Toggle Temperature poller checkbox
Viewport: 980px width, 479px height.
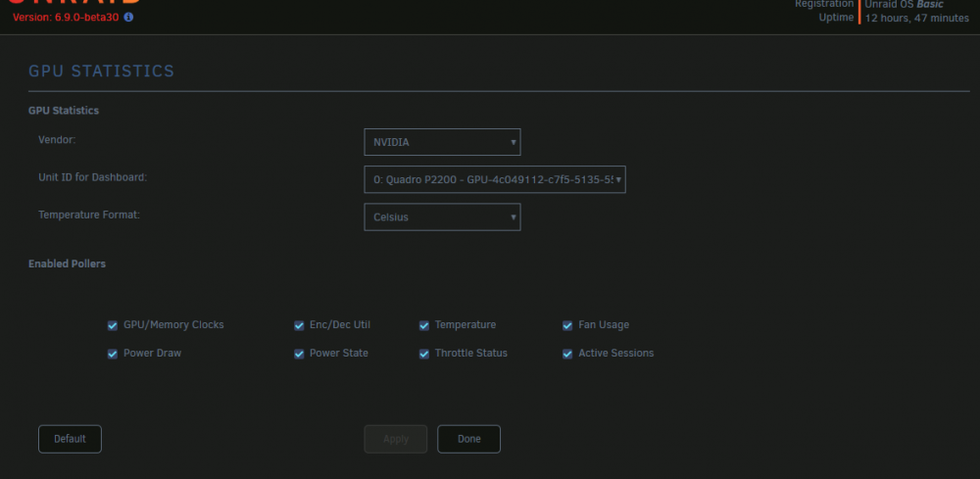(423, 325)
